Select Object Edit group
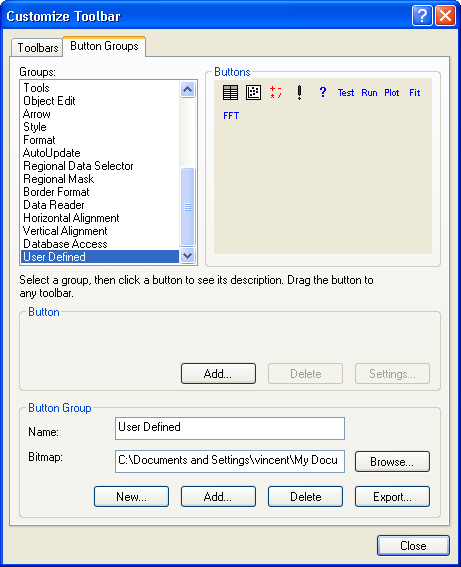Image resolution: width=461 pixels, height=567 pixels. (x=100, y=101)
